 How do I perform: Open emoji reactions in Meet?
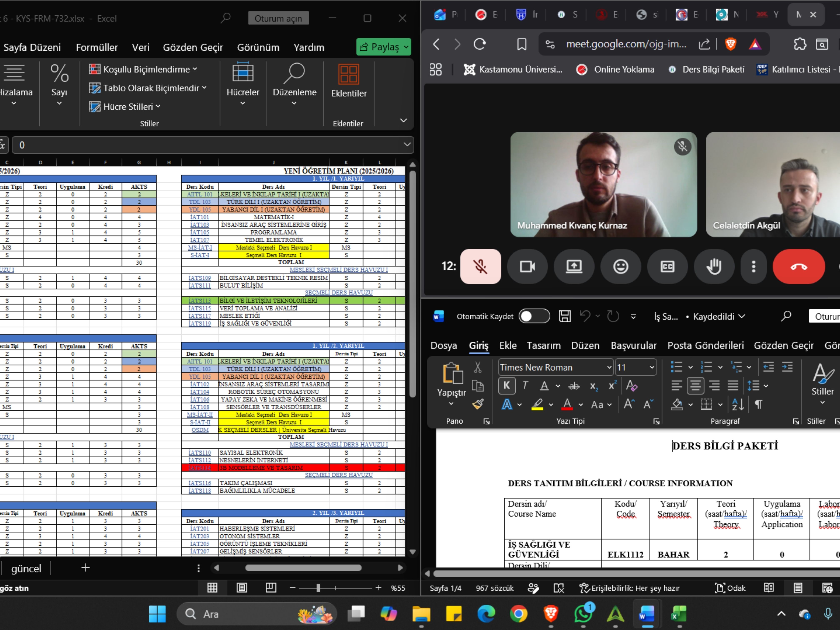[620, 266]
